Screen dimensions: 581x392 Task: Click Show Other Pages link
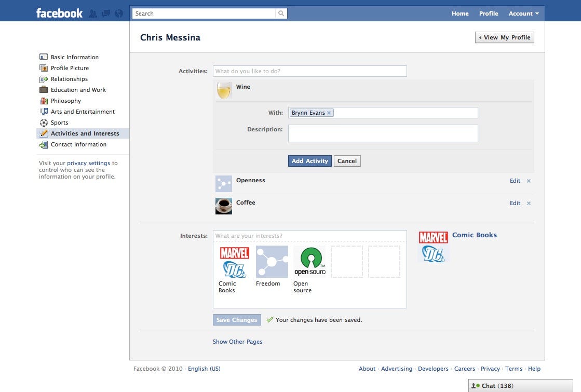click(237, 342)
